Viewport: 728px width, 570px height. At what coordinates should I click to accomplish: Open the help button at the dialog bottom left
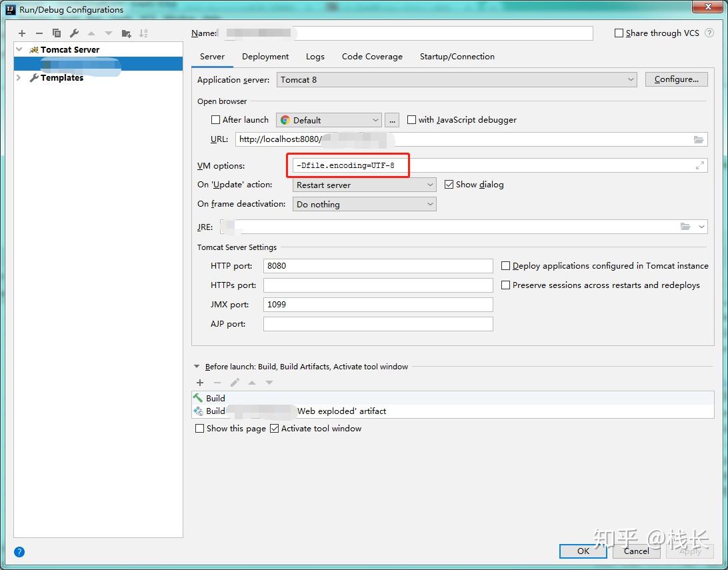click(x=19, y=552)
